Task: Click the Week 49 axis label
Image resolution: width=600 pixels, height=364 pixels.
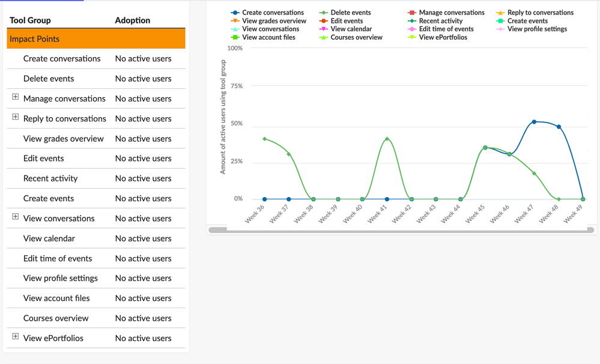Action: pyautogui.click(x=573, y=214)
